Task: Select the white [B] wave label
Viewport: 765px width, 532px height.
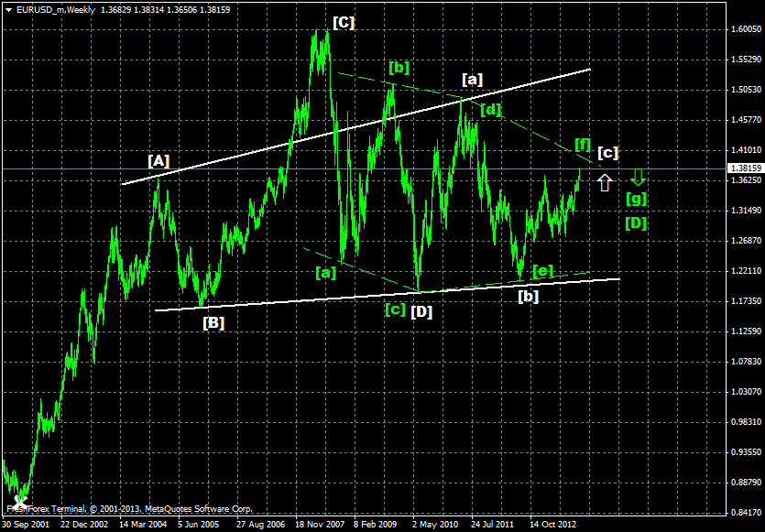Action: click(x=213, y=322)
